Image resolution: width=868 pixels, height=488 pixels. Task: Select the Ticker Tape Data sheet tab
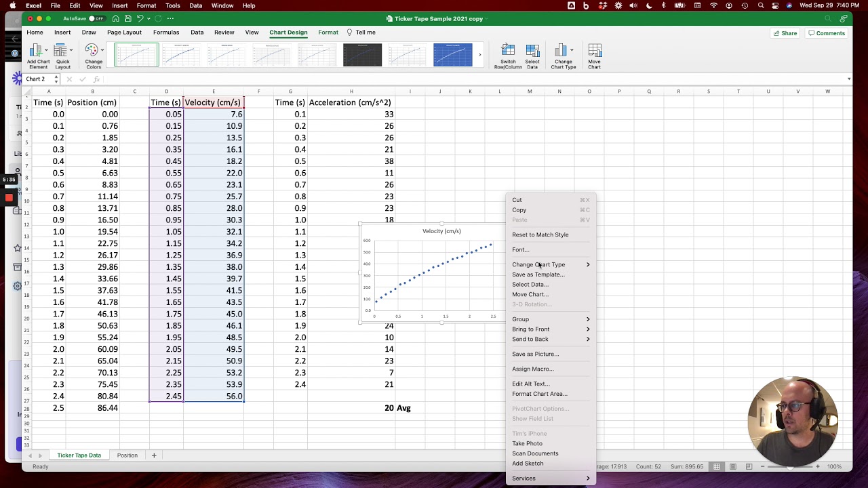79,455
